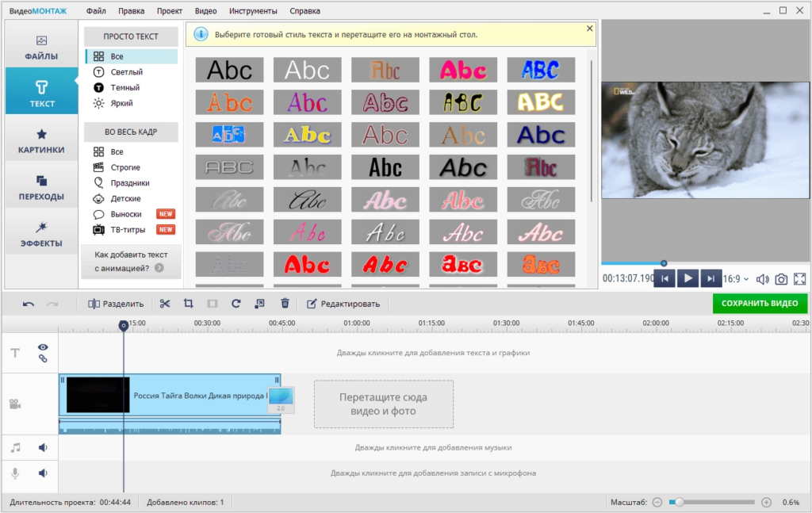Expand 'Как добавить текст с анимацией' arrow

159,268
